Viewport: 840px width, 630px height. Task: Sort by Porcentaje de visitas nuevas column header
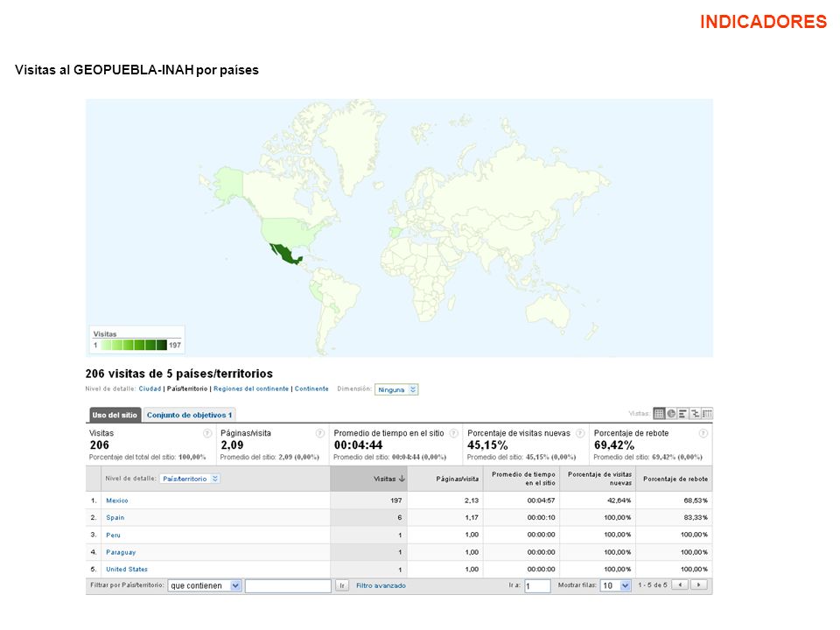(x=599, y=479)
